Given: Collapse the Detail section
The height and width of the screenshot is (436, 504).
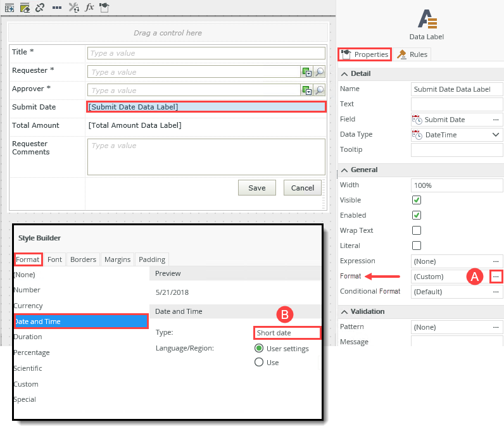Looking at the screenshot, I should click(344, 74).
